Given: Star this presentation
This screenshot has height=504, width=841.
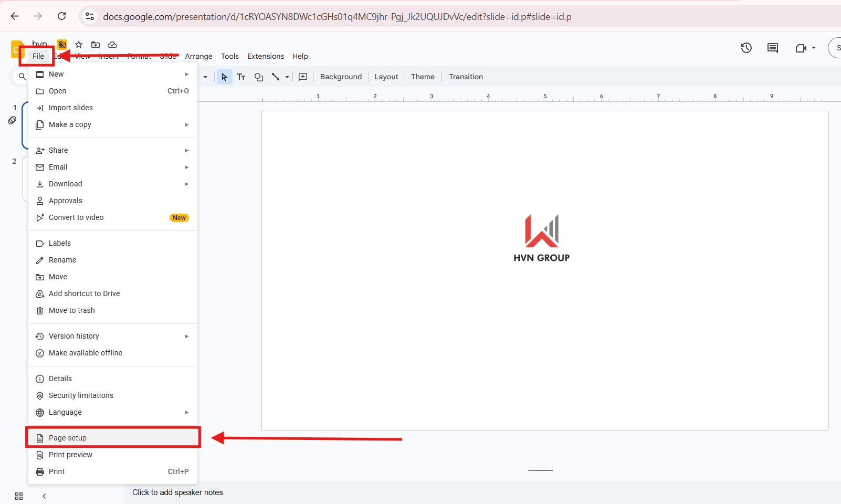Looking at the screenshot, I should click(79, 45).
